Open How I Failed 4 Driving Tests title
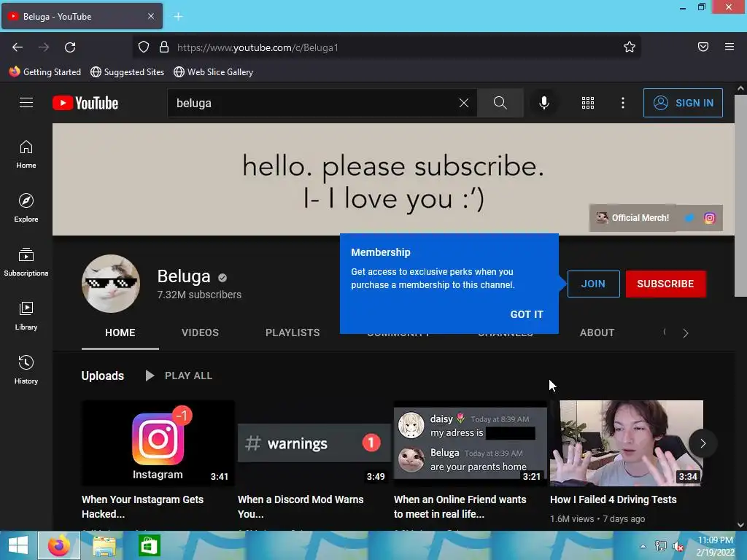Viewport: 747px width, 560px height. click(613, 499)
